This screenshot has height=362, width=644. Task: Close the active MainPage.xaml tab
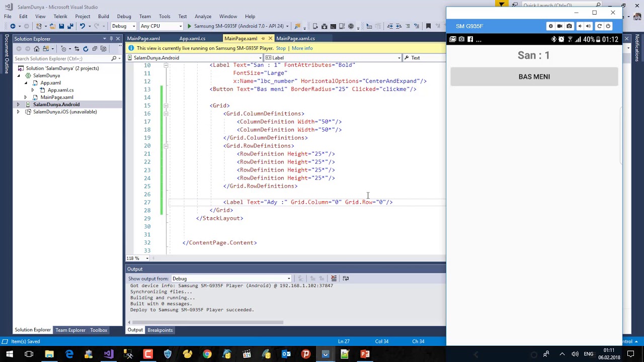coord(270,38)
